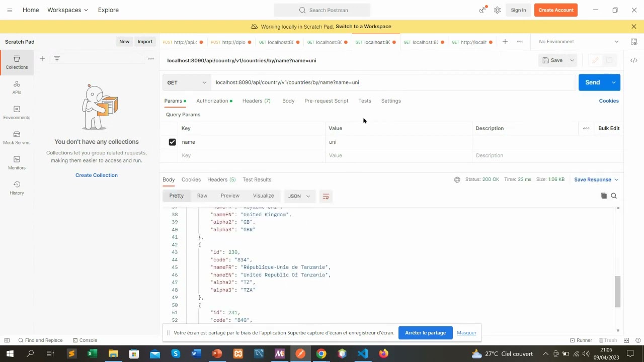
Task: Click the request URL input field
Action: click(x=392, y=82)
